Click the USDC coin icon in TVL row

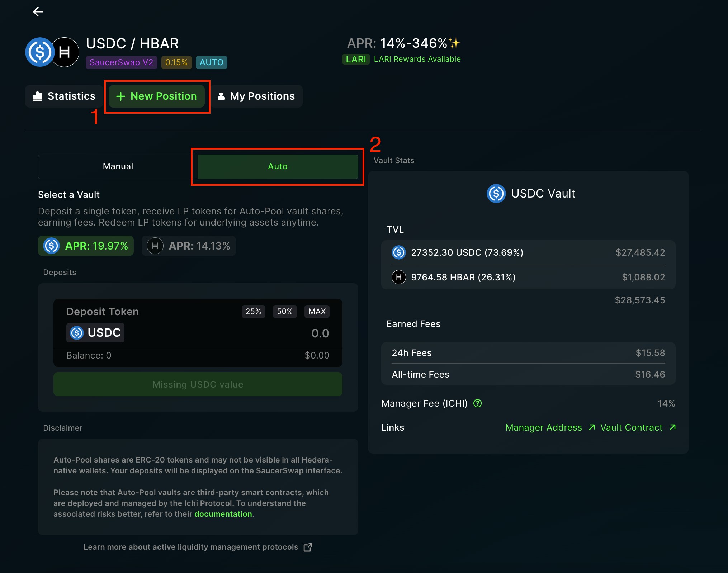tap(398, 252)
